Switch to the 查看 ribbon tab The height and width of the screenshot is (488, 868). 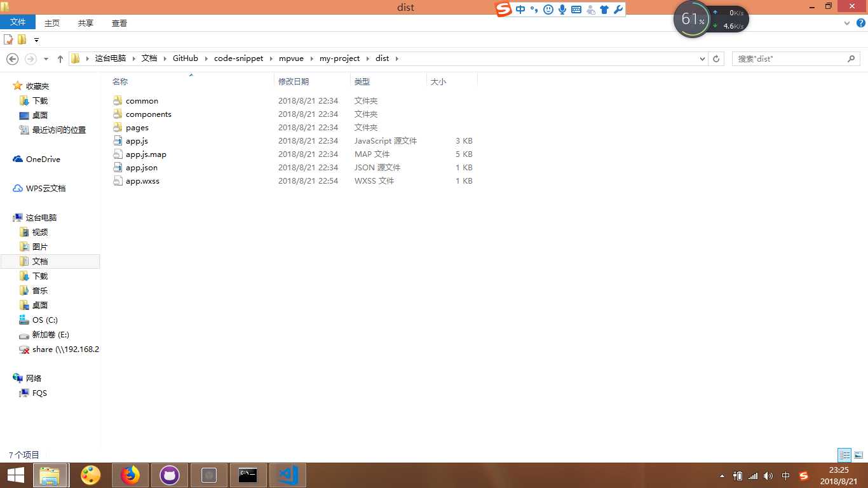coord(119,23)
